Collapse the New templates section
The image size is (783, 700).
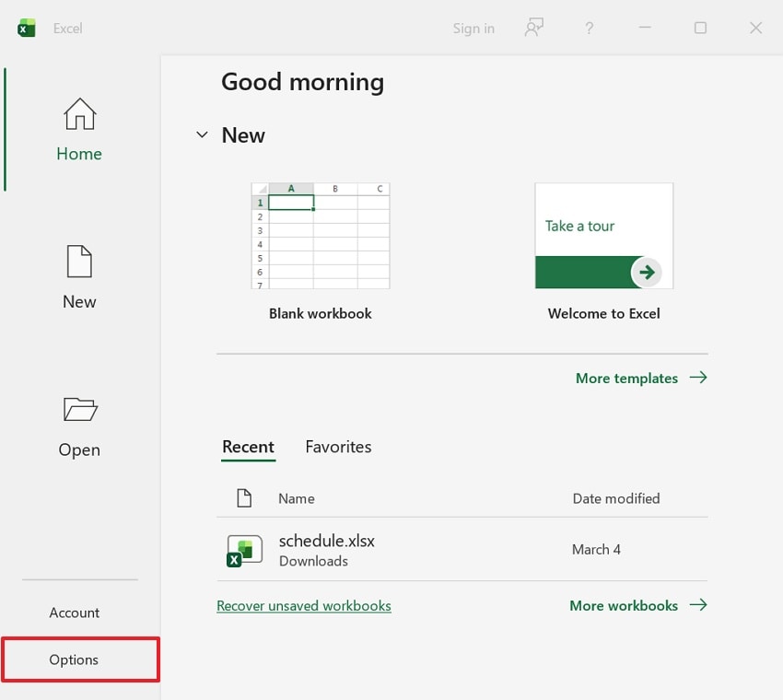click(x=202, y=134)
